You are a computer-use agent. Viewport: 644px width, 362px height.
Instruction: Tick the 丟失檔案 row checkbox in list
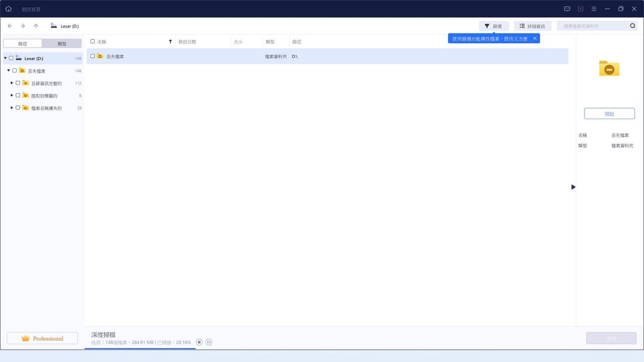[x=93, y=56]
